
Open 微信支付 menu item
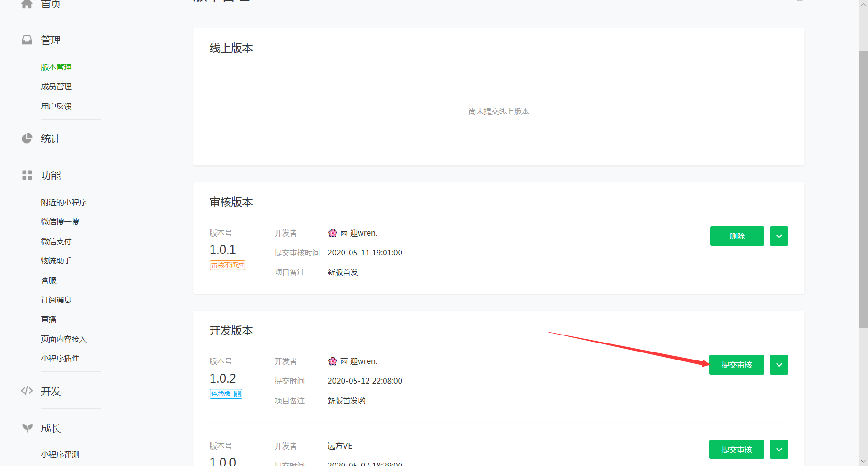56,241
